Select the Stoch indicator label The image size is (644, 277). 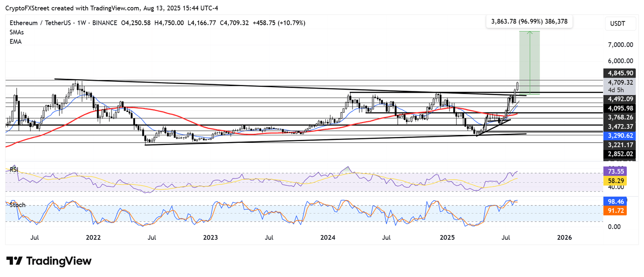tap(17, 205)
